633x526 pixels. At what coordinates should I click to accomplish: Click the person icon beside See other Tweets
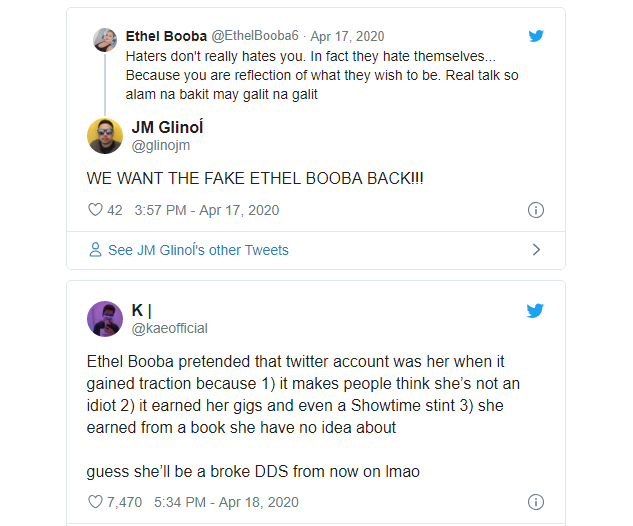click(x=95, y=249)
